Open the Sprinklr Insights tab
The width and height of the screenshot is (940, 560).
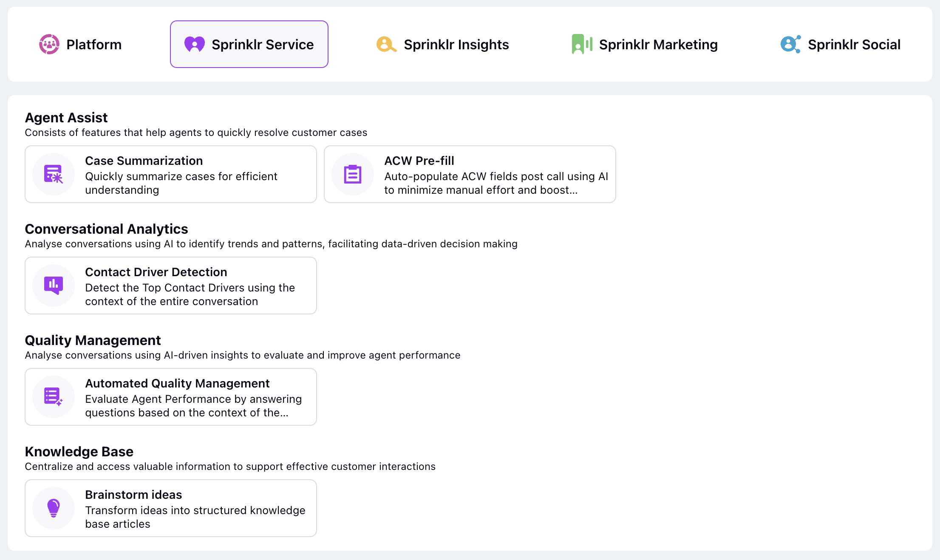[x=442, y=44]
